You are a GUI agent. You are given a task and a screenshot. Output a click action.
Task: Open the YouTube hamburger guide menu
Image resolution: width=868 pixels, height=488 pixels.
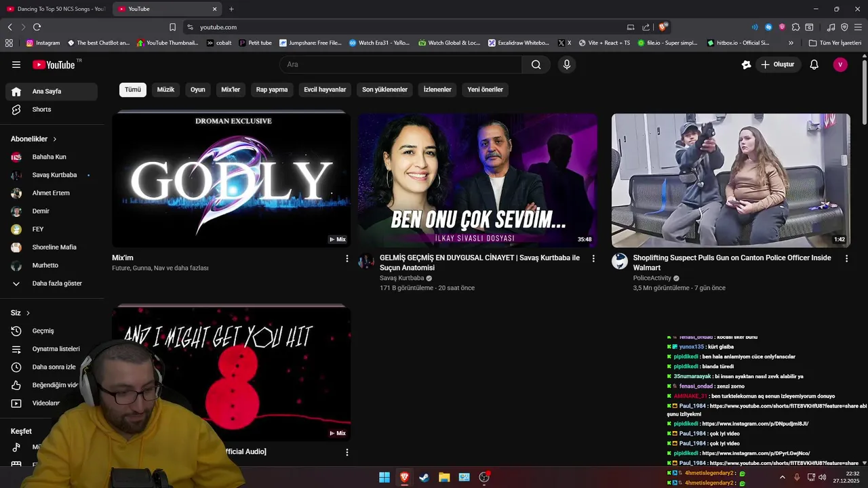(16, 64)
